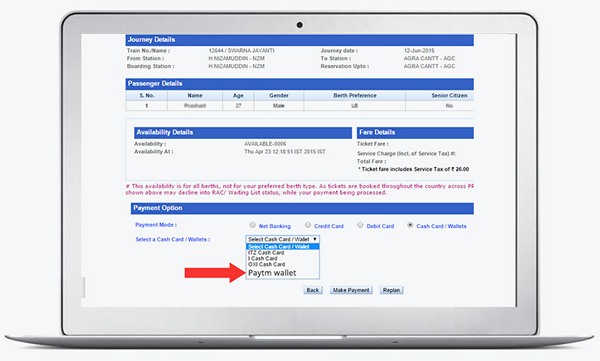Screen dimensions: 600x361
Task: Click the Net Banking label text
Action: point(275,226)
